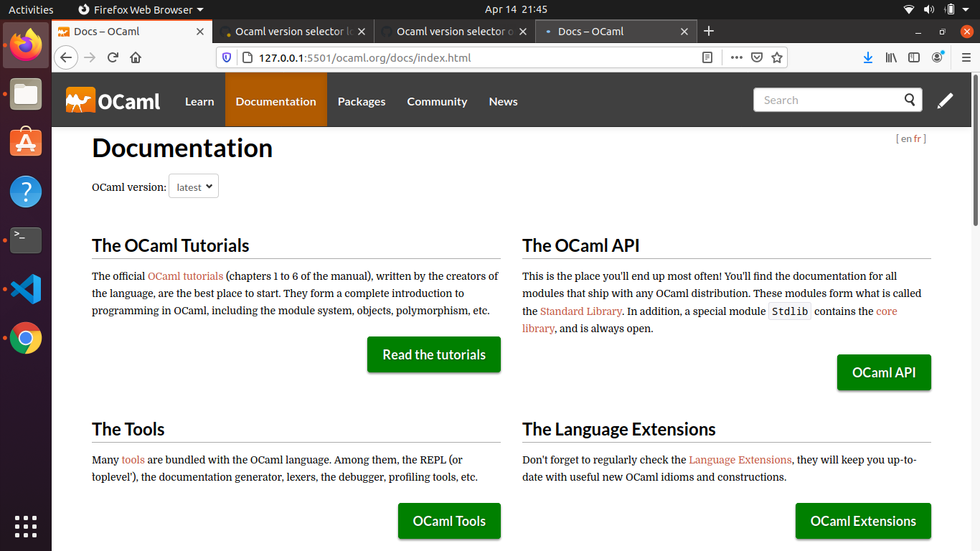Bookmark this page with the star
The width and height of the screenshot is (980, 551).
click(x=777, y=57)
